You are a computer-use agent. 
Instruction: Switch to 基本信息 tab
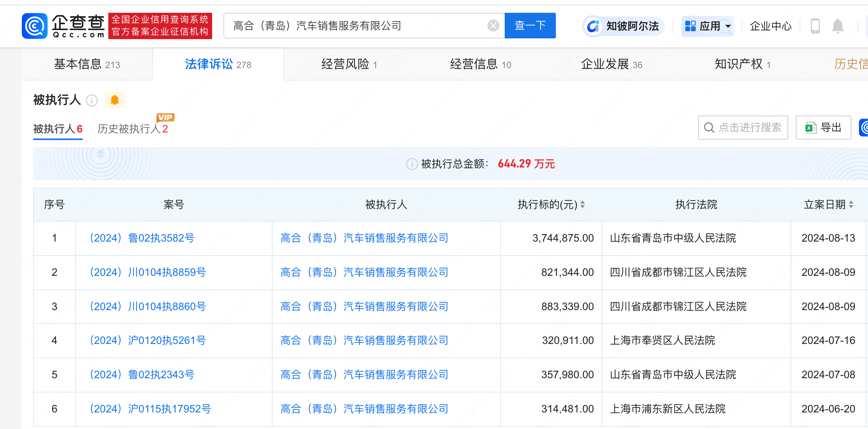click(87, 64)
